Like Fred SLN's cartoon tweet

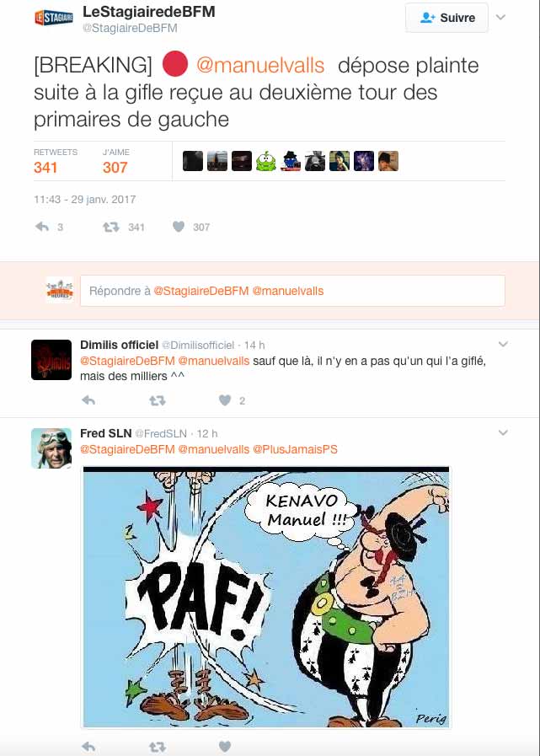(x=225, y=747)
